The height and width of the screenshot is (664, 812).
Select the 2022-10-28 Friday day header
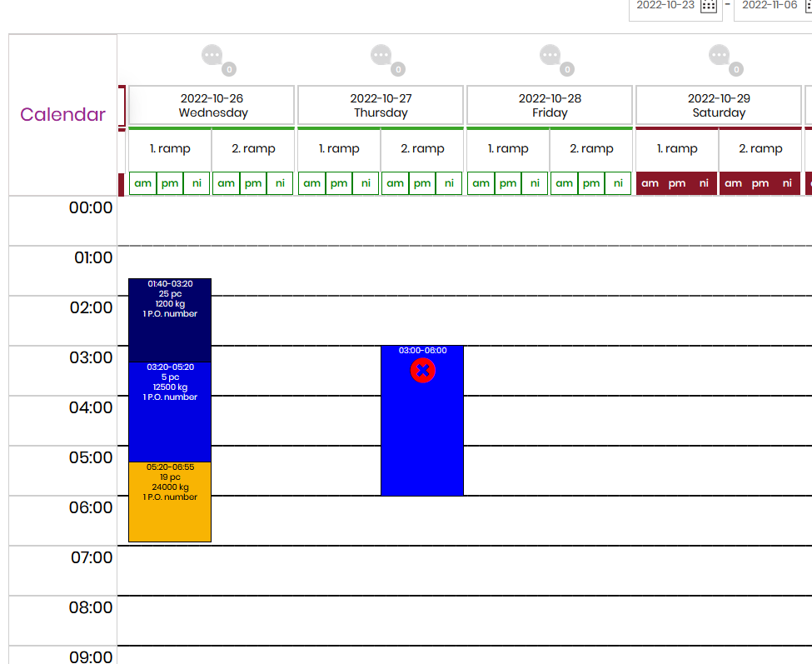pos(550,105)
